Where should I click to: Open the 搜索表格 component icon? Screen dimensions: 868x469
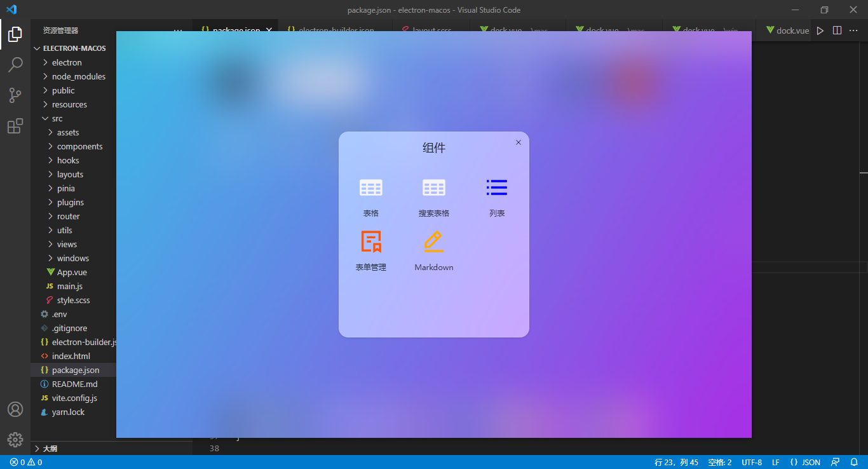pos(434,187)
